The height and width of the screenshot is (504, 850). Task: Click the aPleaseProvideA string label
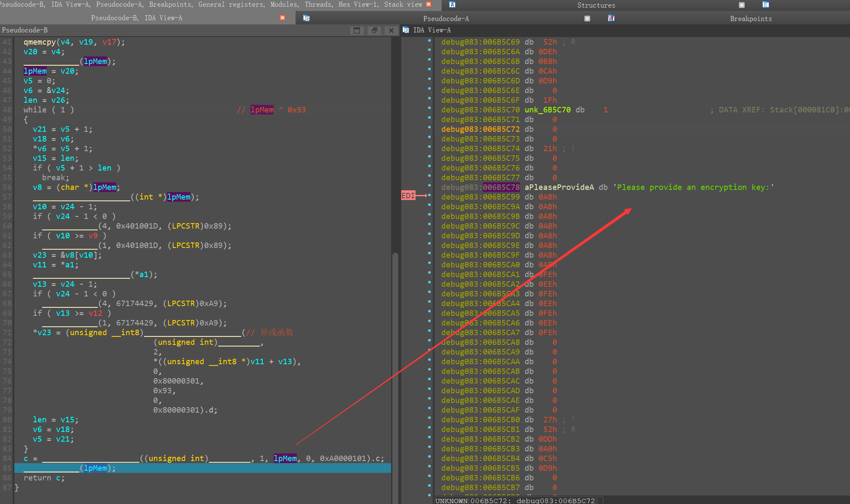tap(559, 187)
